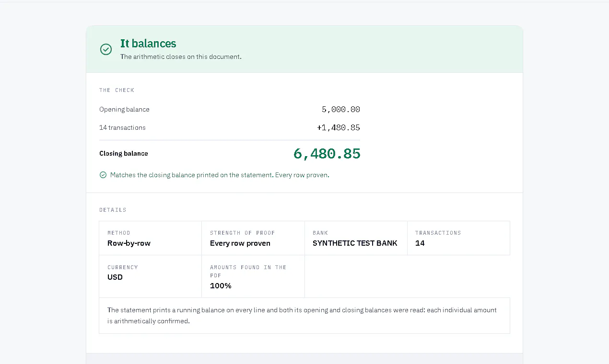This screenshot has width=609, height=364.
Task: Select SYNTHETIC TEST BANK
Action: [x=355, y=243]
